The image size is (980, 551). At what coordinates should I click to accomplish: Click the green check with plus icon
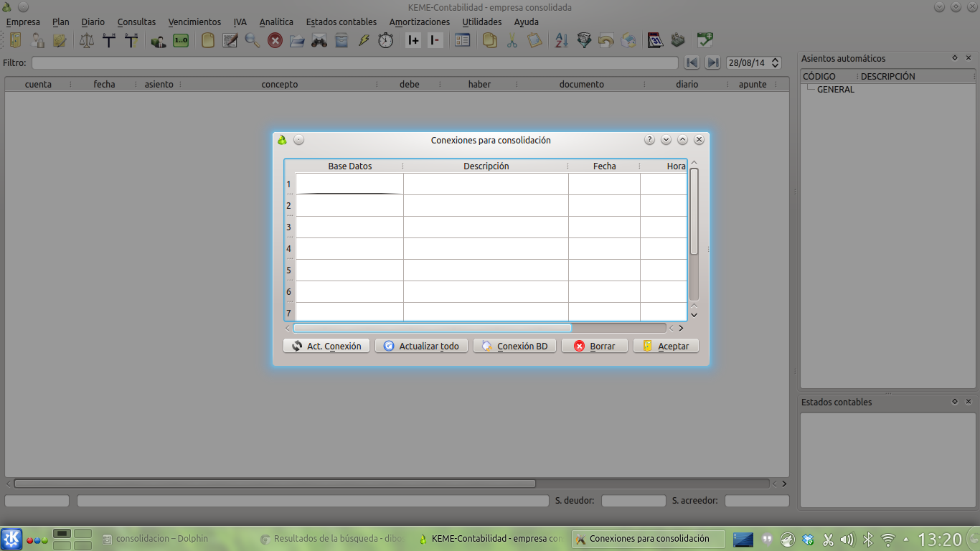point(705,40)
